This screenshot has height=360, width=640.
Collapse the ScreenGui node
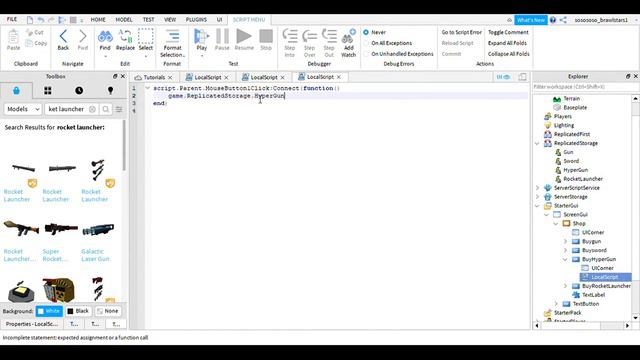(547, 215)
